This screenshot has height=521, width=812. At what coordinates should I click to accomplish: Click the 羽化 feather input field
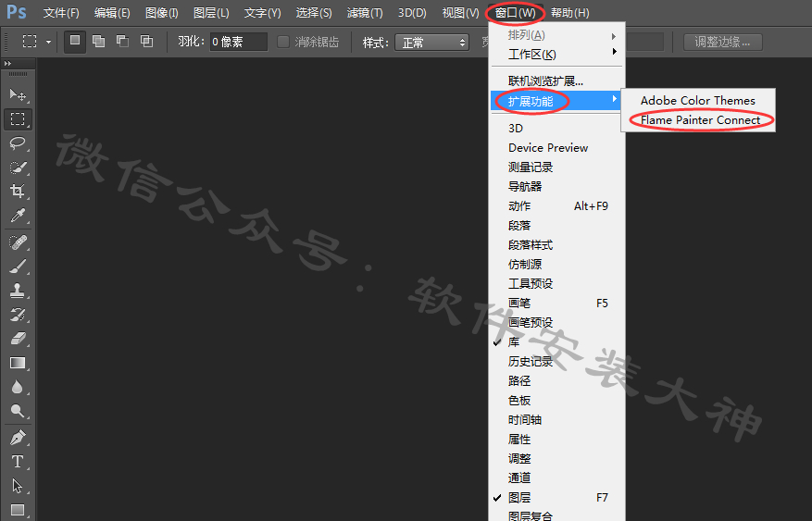[239, 42]
